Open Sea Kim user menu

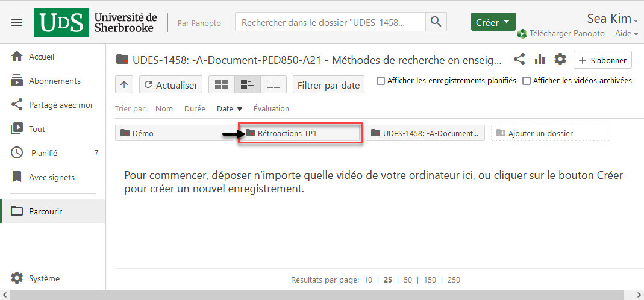pos(612,19)
